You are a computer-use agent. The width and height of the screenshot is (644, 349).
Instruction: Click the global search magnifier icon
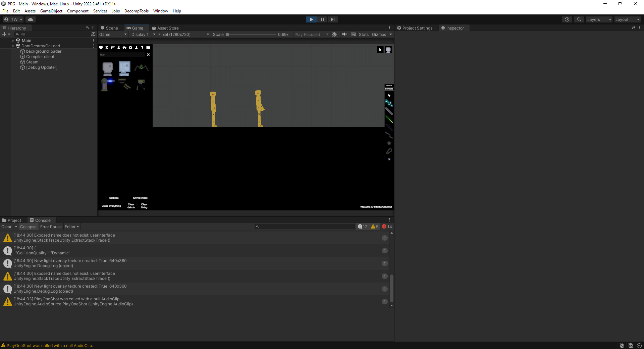(x=579, y=19)
